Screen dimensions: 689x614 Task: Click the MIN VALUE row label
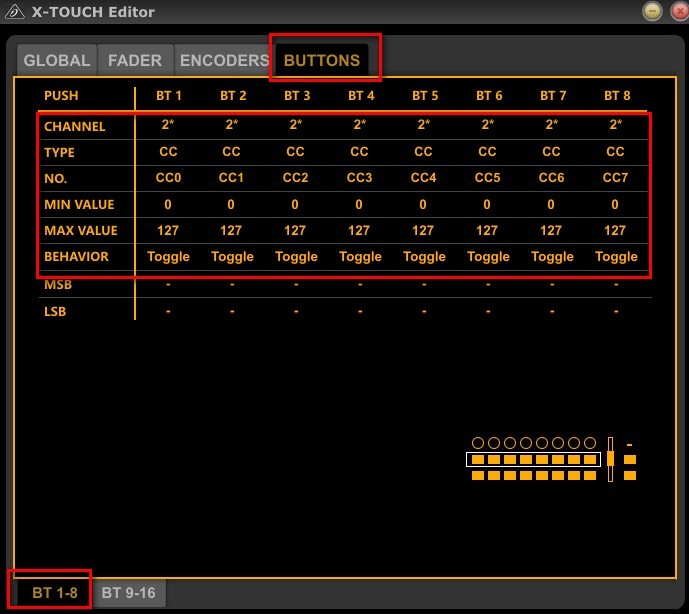click(79, 204)
